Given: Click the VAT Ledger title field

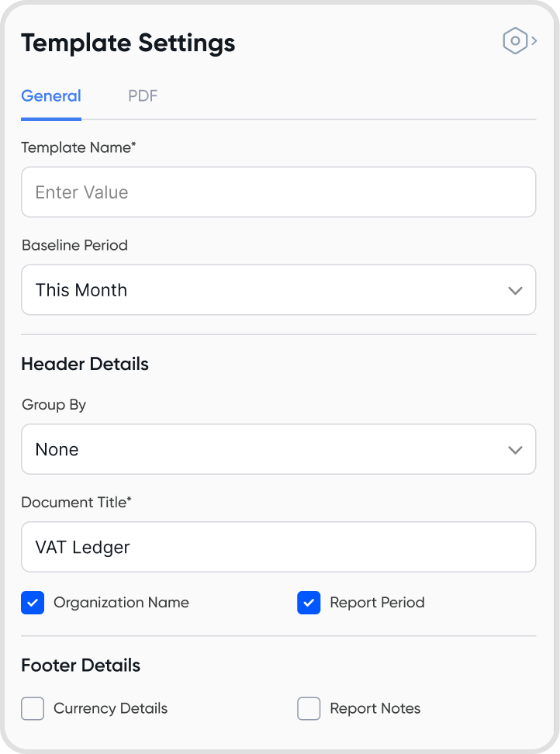Looking at the screenshot, I should coord(278,548).
